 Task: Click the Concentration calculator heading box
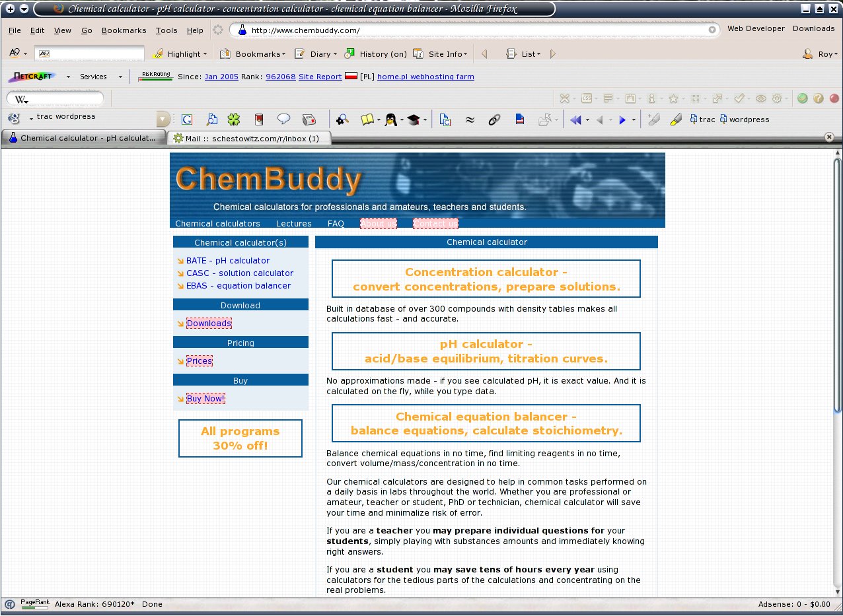tap(486, 279)
